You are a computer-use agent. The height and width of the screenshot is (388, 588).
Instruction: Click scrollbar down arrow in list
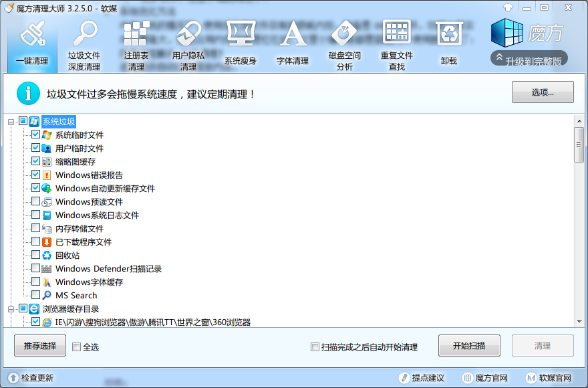[x=579, y=322]
